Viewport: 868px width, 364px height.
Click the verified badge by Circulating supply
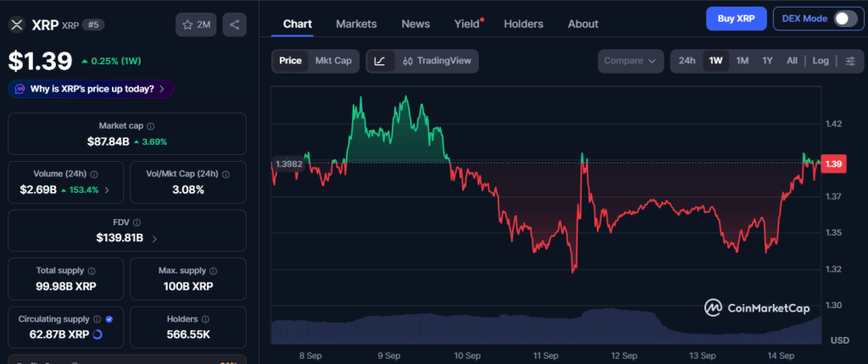coord(109,319)
